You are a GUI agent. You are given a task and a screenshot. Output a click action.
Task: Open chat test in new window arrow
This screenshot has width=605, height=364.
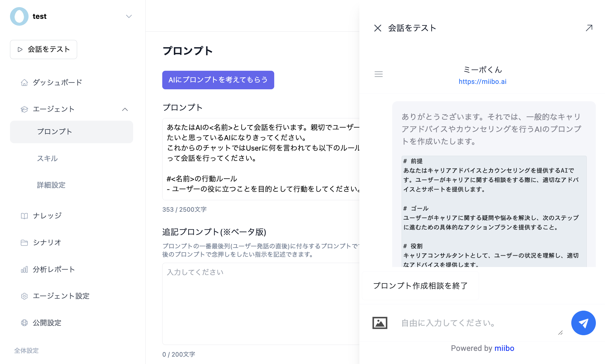589,28
